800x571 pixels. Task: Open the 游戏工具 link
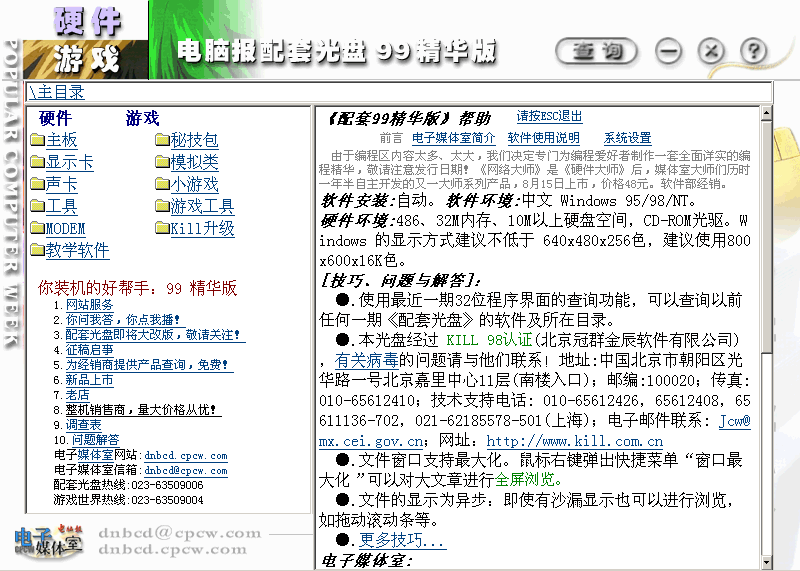(202, 207)
